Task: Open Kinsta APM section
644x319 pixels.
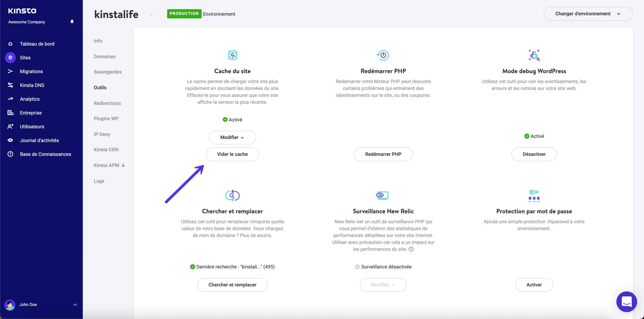Action: pos(107,165)
